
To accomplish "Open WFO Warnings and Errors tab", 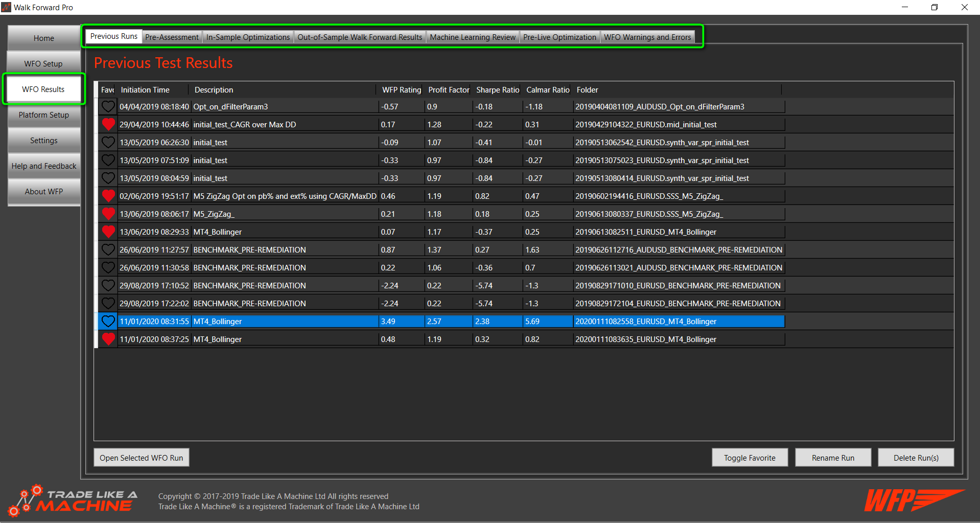I will coord(647,37).
